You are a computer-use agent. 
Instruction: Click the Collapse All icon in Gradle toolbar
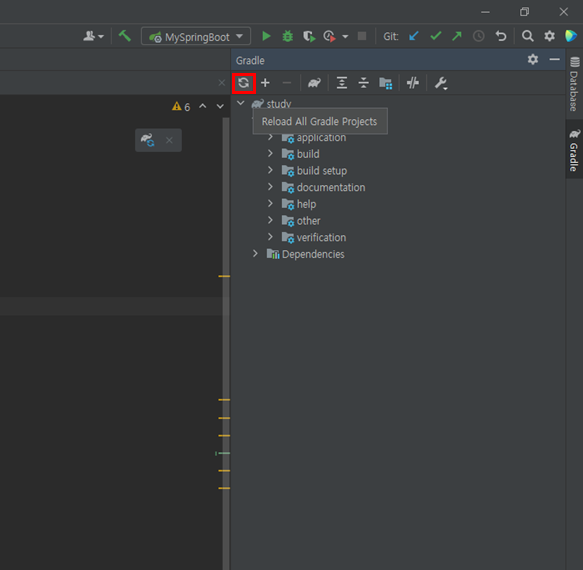click(363, 83)
